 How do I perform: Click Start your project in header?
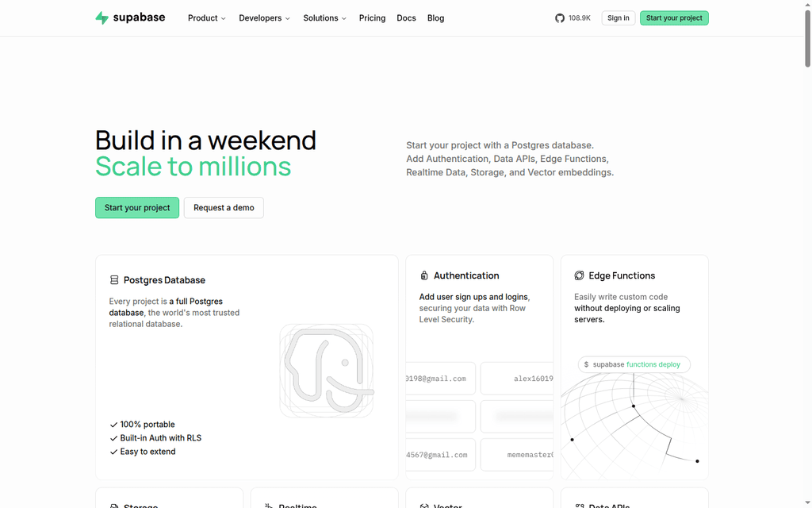(x=674, y=18)
